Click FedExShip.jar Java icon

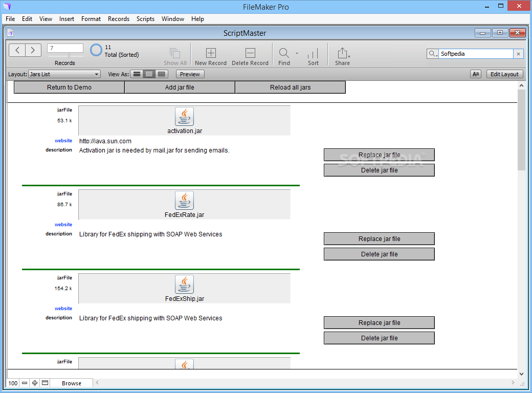(x=184, y=284)
